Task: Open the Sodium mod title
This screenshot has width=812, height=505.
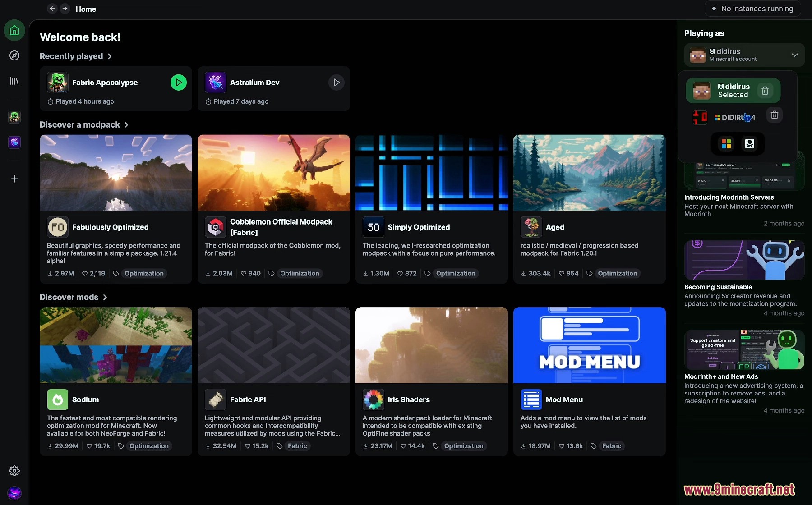Action: (x=85, y=399)
